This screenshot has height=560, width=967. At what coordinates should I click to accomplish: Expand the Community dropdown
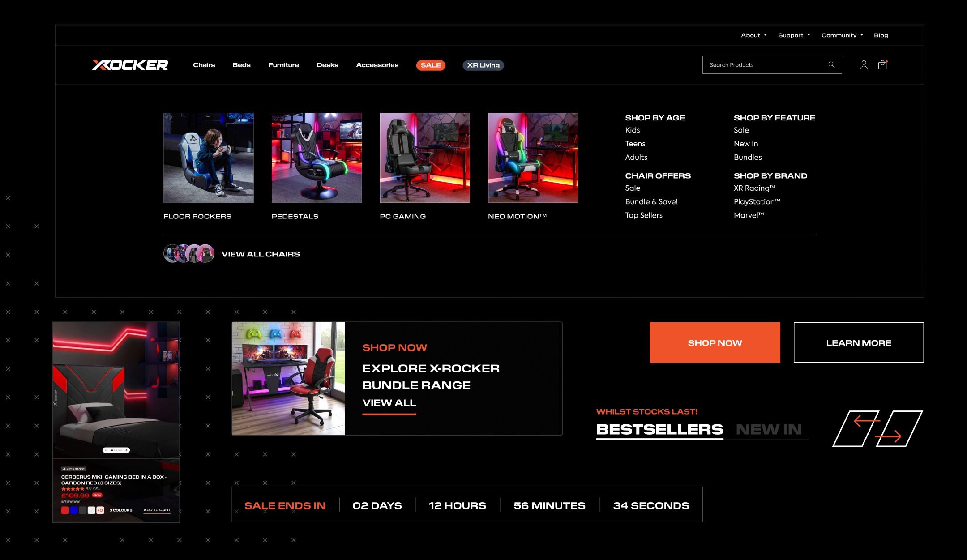pyautogui.click(x=842, y=35)
